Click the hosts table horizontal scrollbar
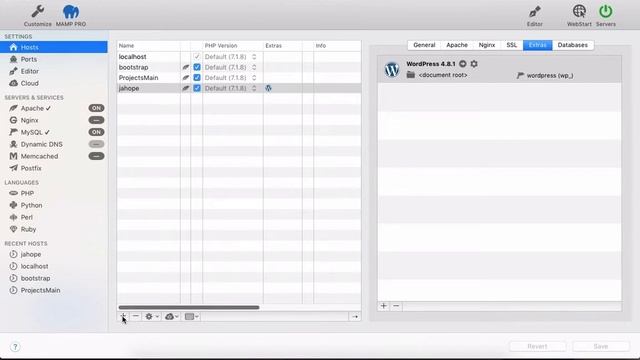Screen dimensions: 640x360 point(189,307)
